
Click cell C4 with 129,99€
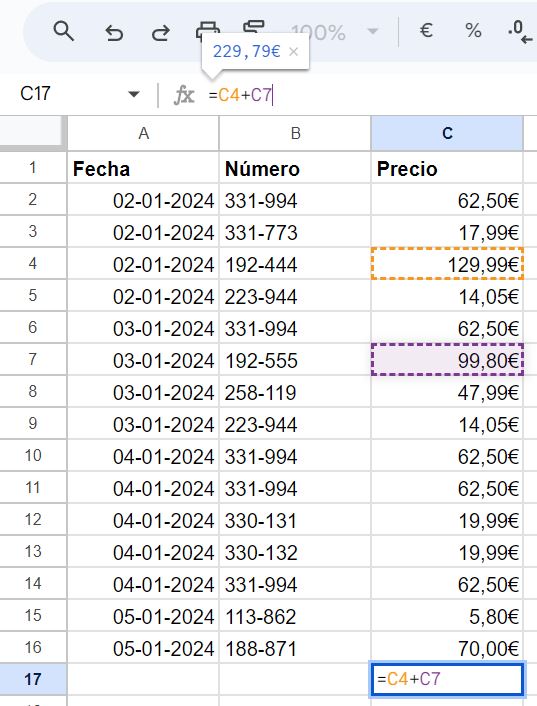447,264
